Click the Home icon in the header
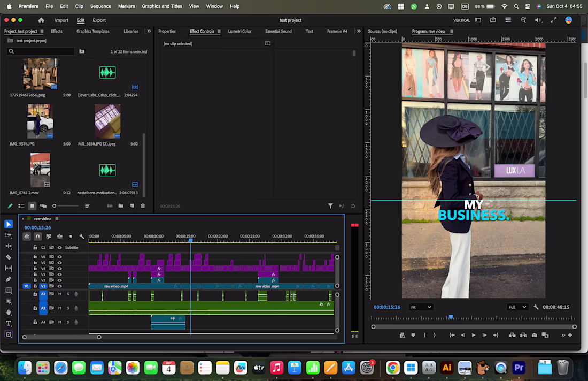 pyautogui.click(x=41, y=20)
